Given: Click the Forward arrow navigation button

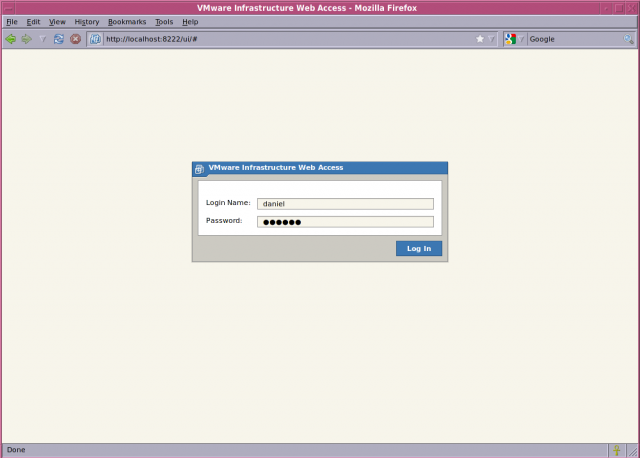Looking at the screenshot, I should click(x=27, y=39).
